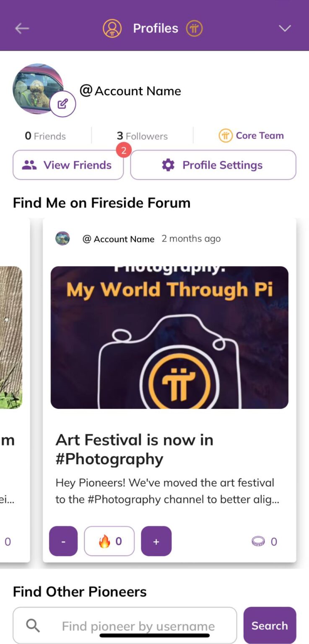The image size is (309, 644).
Task: Select the 3 Followers count
Action: 142,135
